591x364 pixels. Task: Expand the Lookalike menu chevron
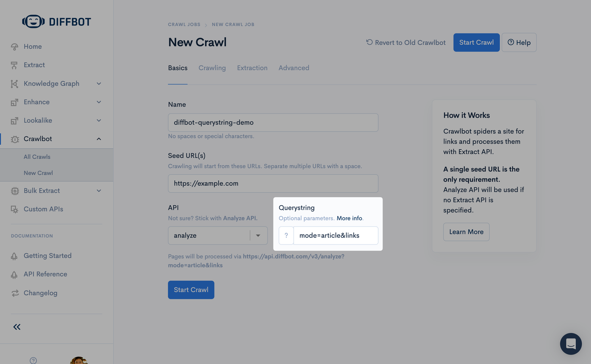coord(99,120)
